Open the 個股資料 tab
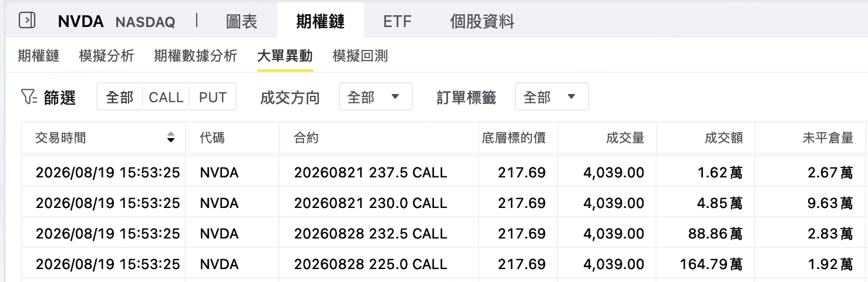868x282 pixels. coord(482,22)
